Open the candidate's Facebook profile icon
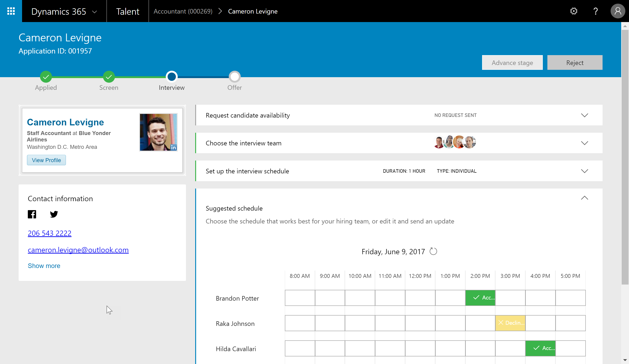The image size is (629, 364). point(32,214)
